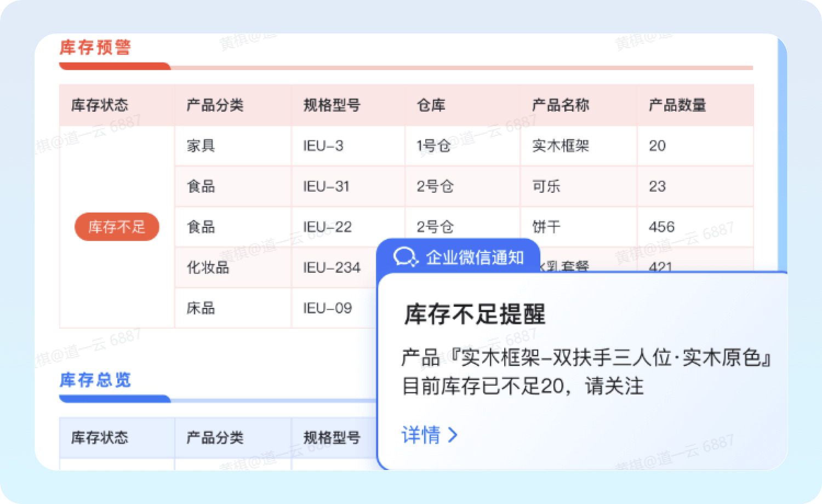
Task: Click the 库存预警 section heading
Action: 95,48
